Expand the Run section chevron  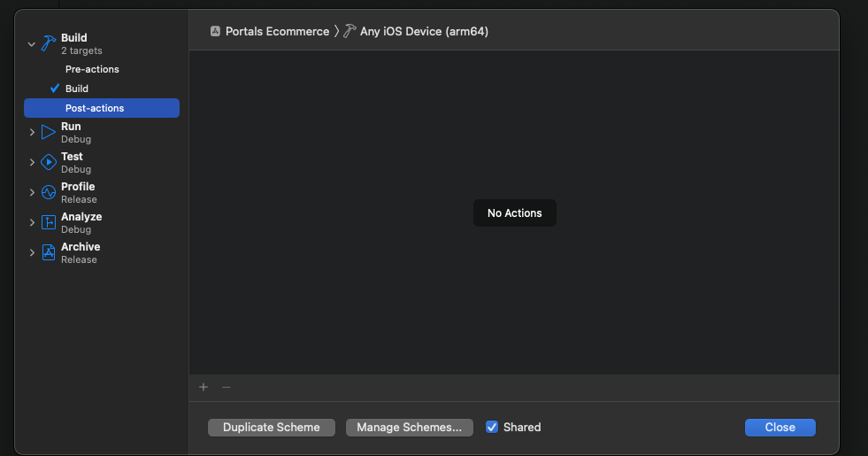32,133
